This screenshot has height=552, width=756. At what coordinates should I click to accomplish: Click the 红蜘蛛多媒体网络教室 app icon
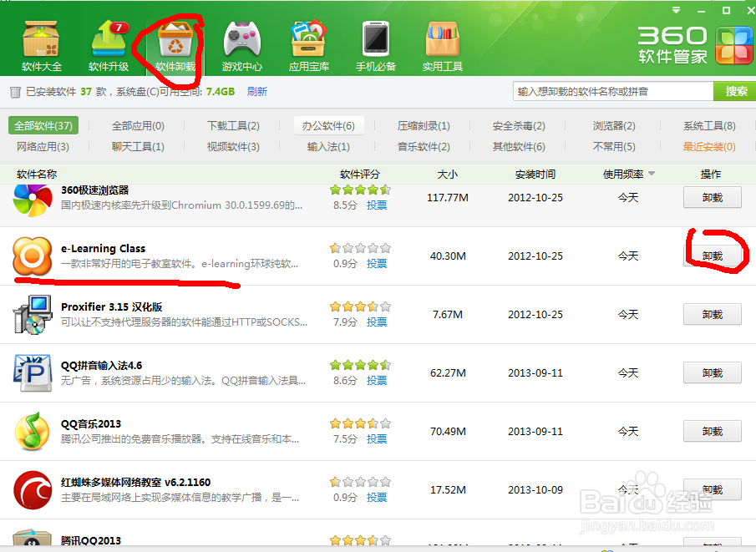click(x=33, y=490)
